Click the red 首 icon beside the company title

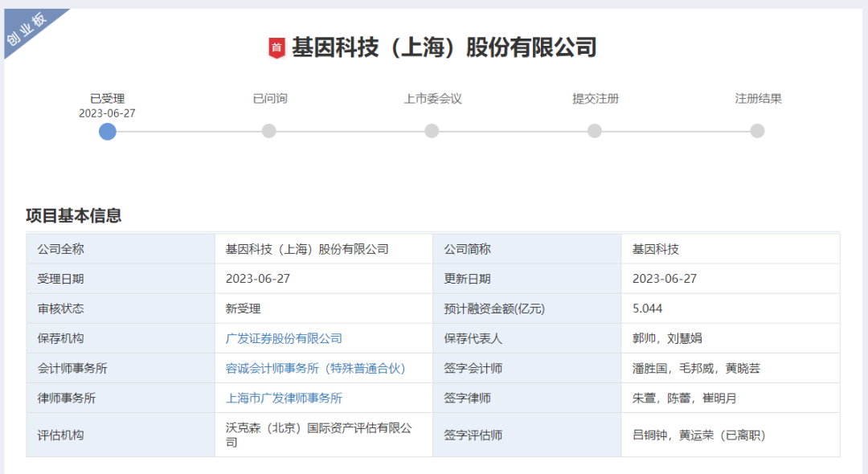pos(276,48)
